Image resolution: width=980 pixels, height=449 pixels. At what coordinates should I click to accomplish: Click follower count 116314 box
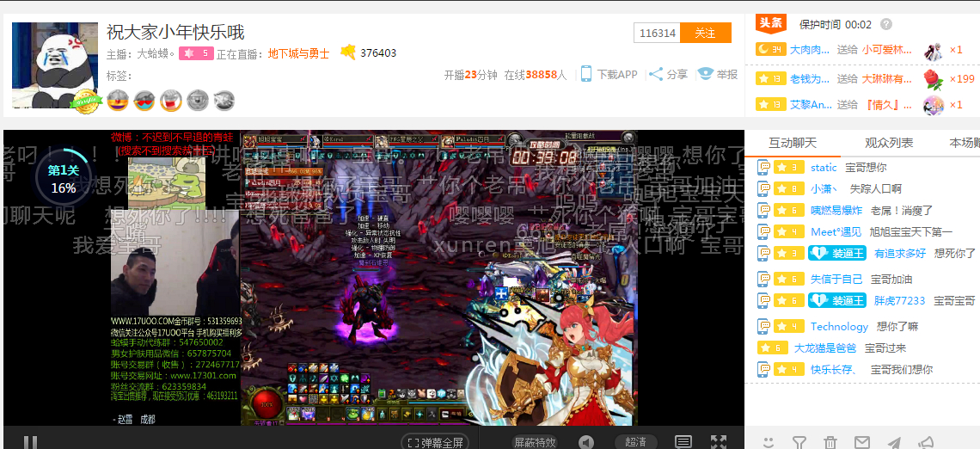(658, 34)
